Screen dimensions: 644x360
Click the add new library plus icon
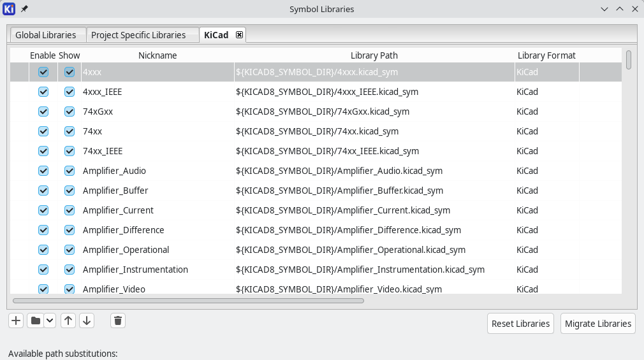pos(17,320)
